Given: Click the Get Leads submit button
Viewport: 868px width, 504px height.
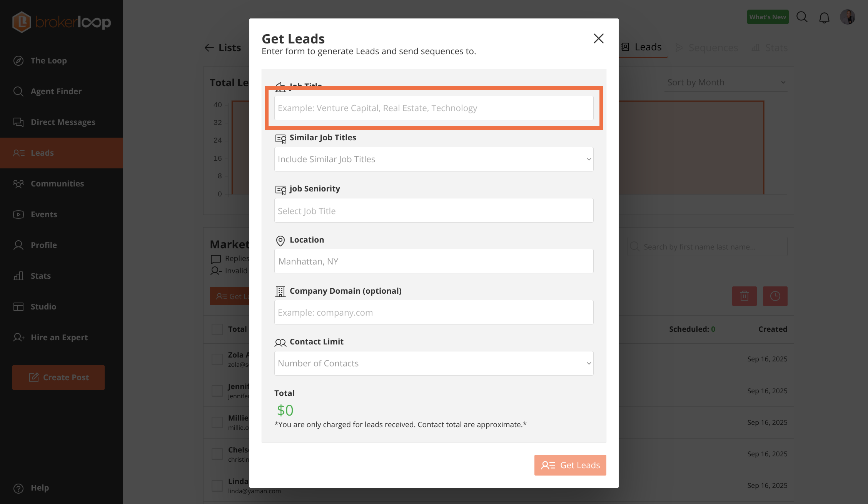Looking at the screenshot, I should click(x=570, y=465).
